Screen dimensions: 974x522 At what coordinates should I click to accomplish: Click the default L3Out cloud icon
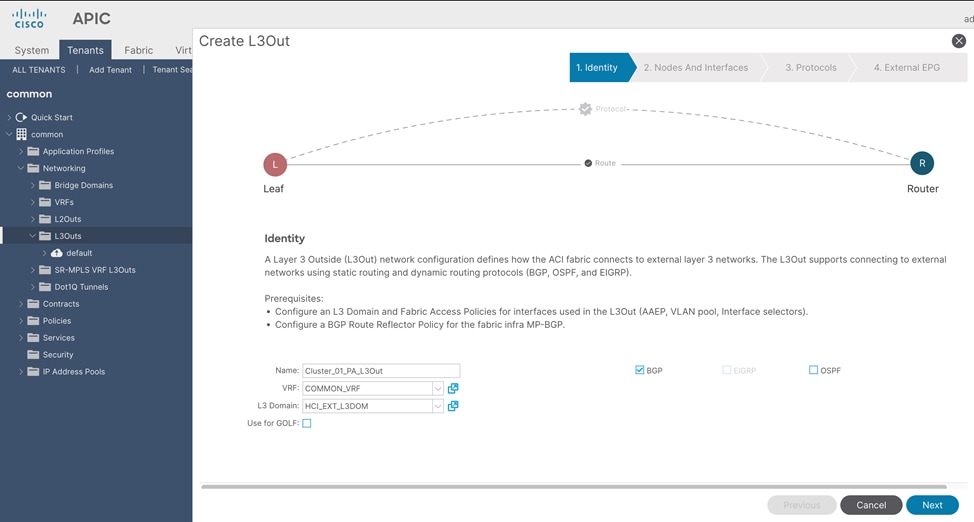(x=57, y=253)
